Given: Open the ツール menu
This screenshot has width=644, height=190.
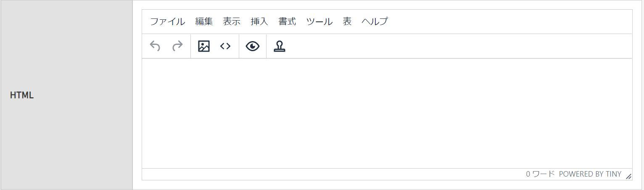Looking at the screenshot, I should tap(319, 21).
